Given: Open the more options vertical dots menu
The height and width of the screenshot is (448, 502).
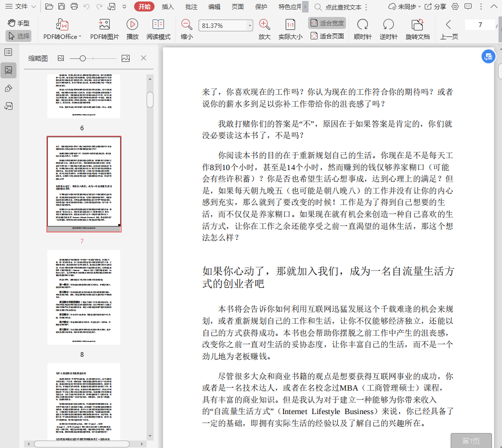Looking at the screenshot, I should (481, 6).
